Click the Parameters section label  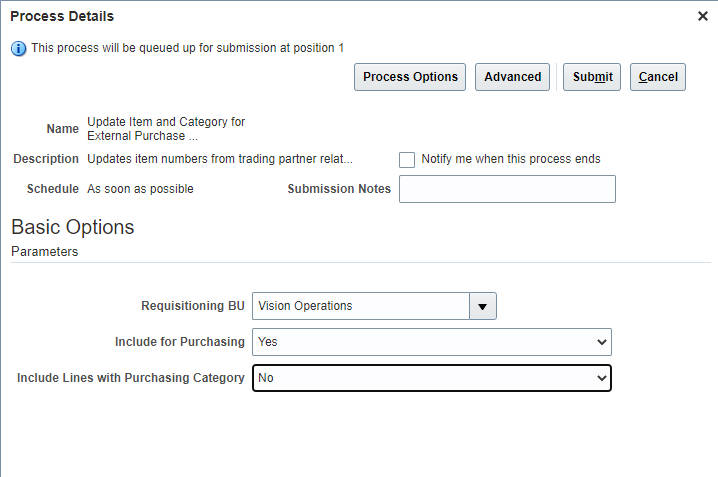coord(44,252)
